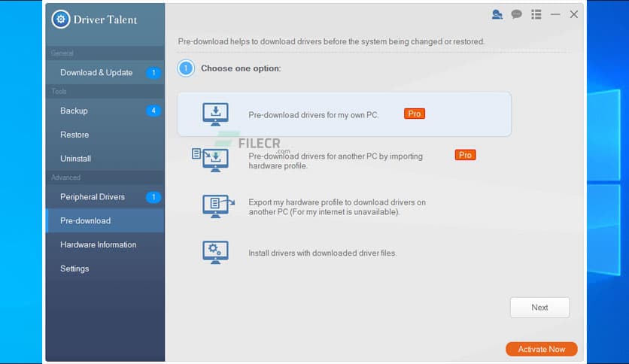Click the Pro badge for another PC option

pos(465,155)
